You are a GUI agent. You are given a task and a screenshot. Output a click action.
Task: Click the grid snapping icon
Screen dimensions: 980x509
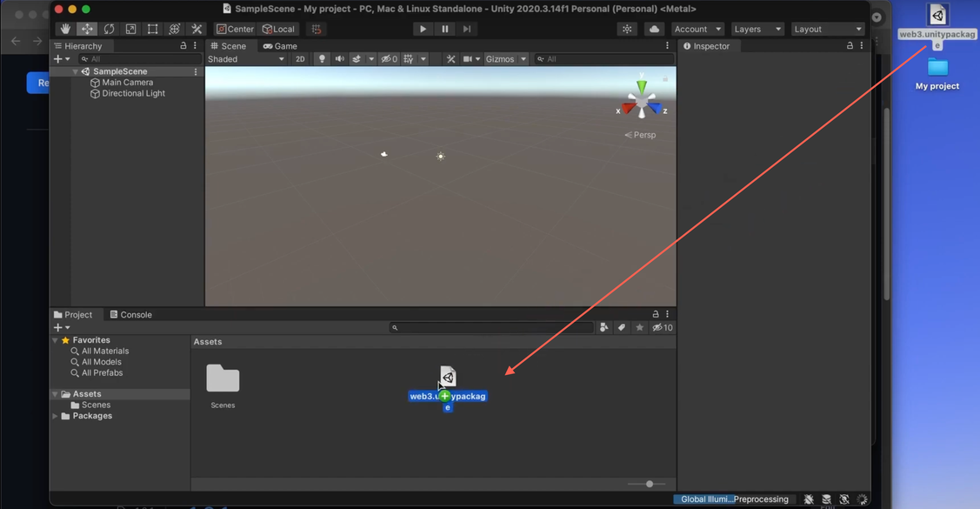317,29
